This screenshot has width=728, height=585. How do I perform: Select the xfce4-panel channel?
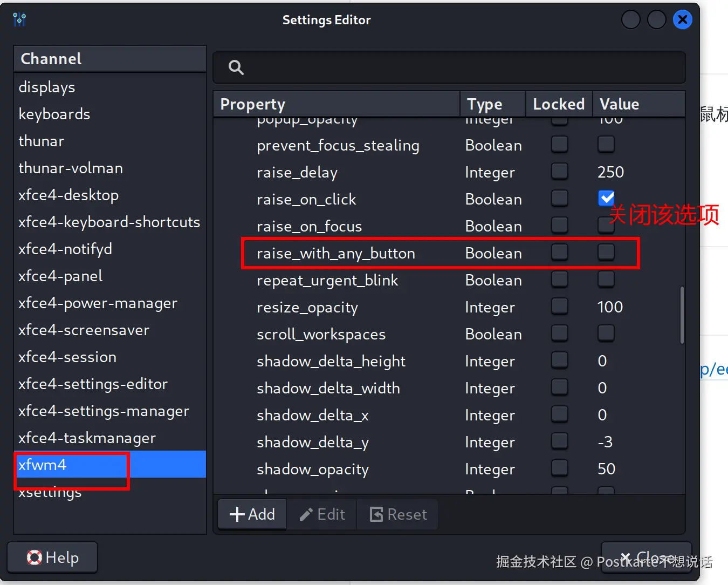[60, 276]
